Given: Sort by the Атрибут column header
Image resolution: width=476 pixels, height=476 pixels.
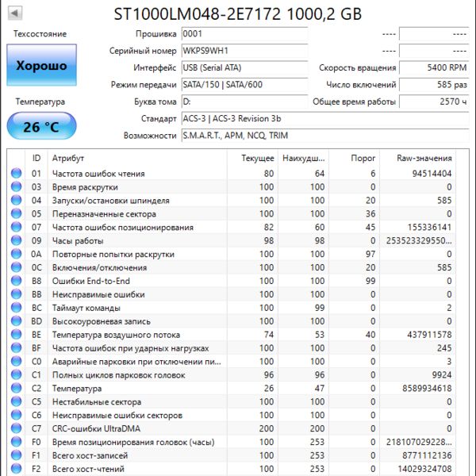Looking at the screenshot, I should point(137,158).
